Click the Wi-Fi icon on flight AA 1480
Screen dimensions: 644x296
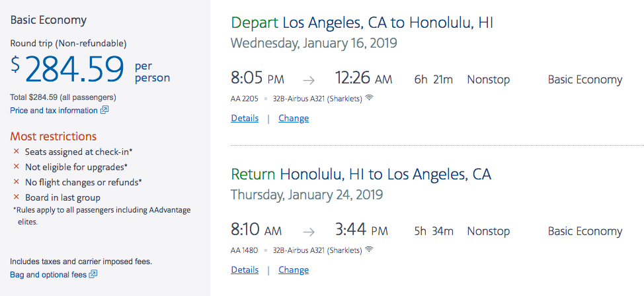point(369,250)
